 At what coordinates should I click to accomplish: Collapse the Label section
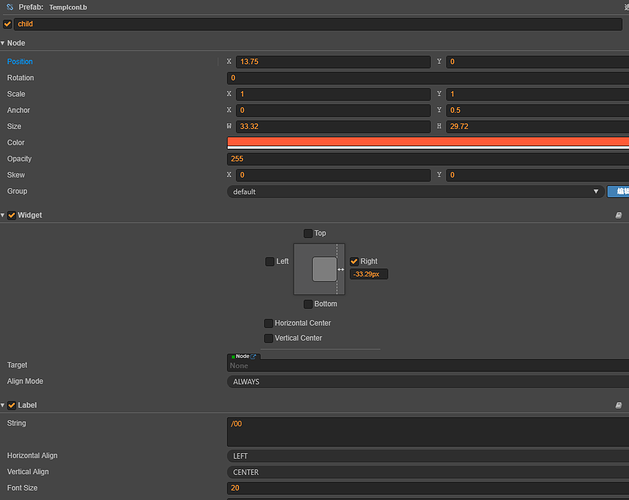click(x=3, y=405)
